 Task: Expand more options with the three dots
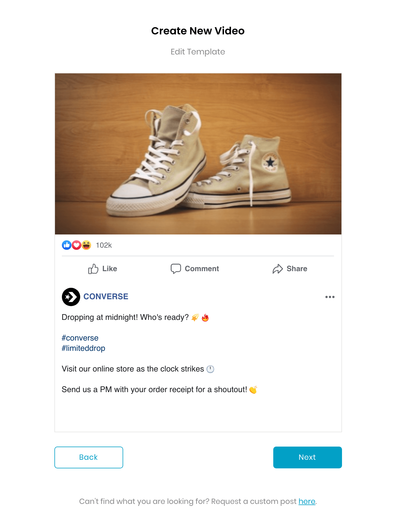pyautogui.click(x=330, y=297)
